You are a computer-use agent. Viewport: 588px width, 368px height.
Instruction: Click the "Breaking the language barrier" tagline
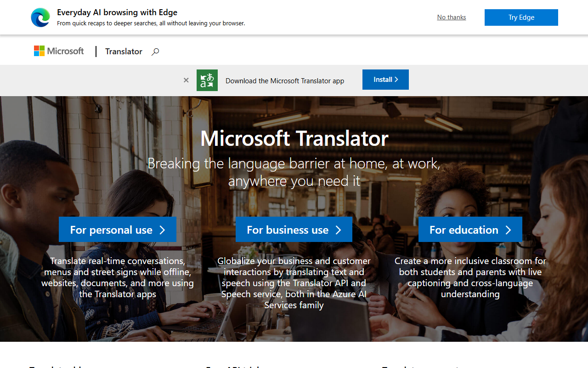click(294, 172)
